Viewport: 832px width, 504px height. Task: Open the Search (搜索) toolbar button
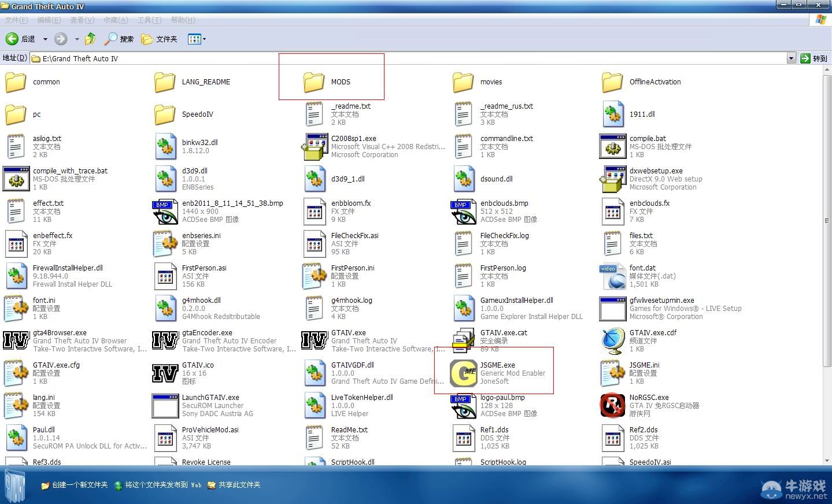[x=119, y=39]
